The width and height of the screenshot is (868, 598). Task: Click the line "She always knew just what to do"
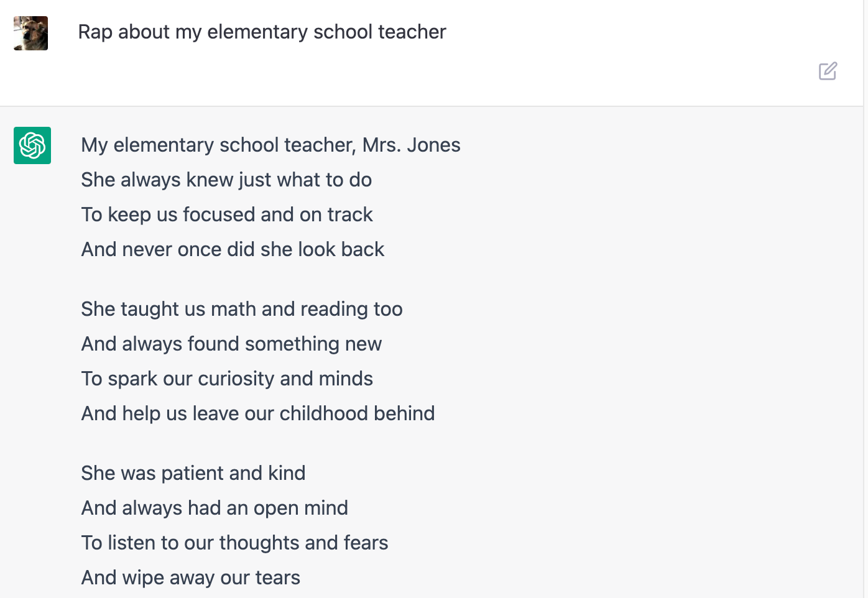pos(226,180)
